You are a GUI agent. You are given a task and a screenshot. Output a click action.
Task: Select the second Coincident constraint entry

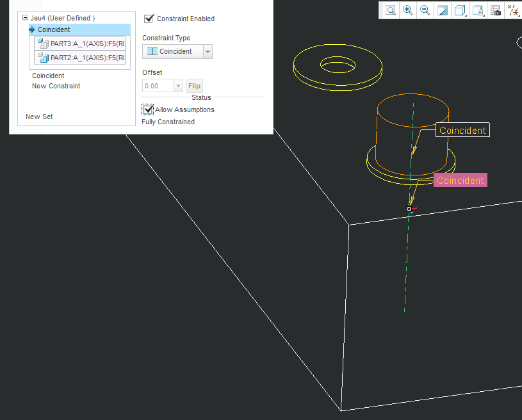tap(48, 76)
